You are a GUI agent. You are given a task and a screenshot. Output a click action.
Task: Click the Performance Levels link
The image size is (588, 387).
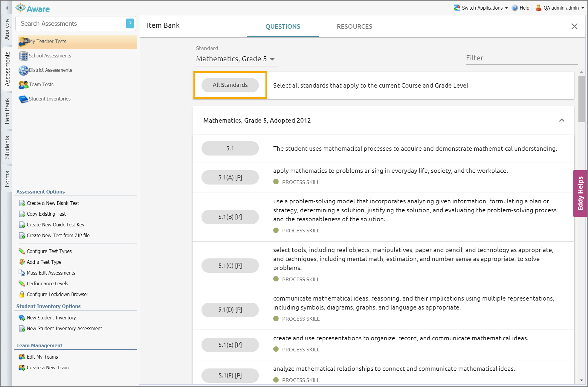[x=48, y=284]
